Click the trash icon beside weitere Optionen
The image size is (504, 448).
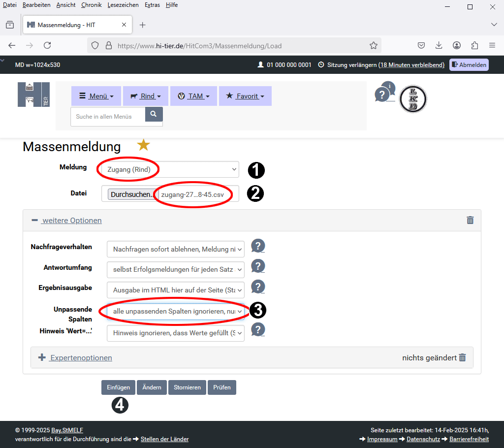(x=470, y=221)
